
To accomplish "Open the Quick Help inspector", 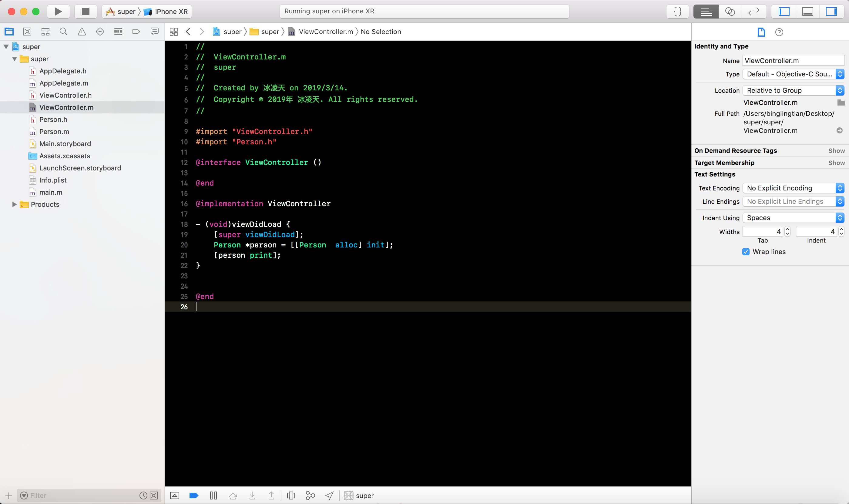I will pos(779,32).
